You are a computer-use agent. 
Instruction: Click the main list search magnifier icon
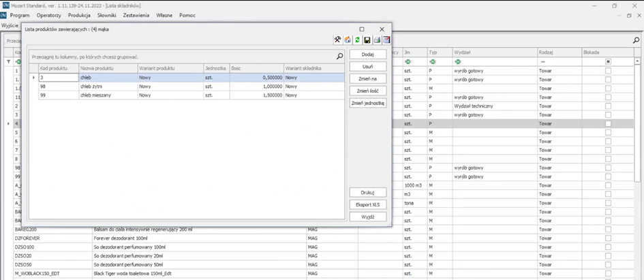click(636, 41)
